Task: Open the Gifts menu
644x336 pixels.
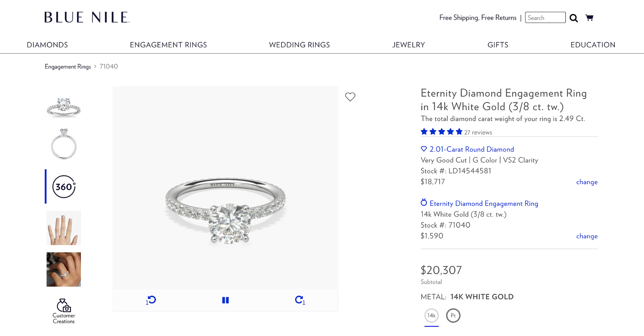Action: (x=498, y=45)
